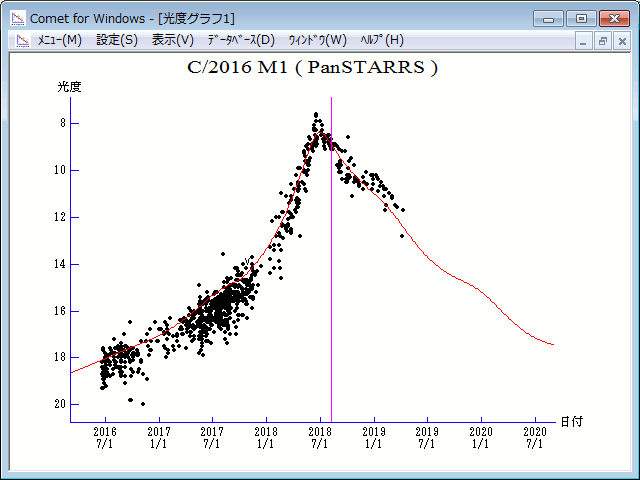Click the 2020 1/1 date tick label
640x480 pixels.
coord(481,436)
